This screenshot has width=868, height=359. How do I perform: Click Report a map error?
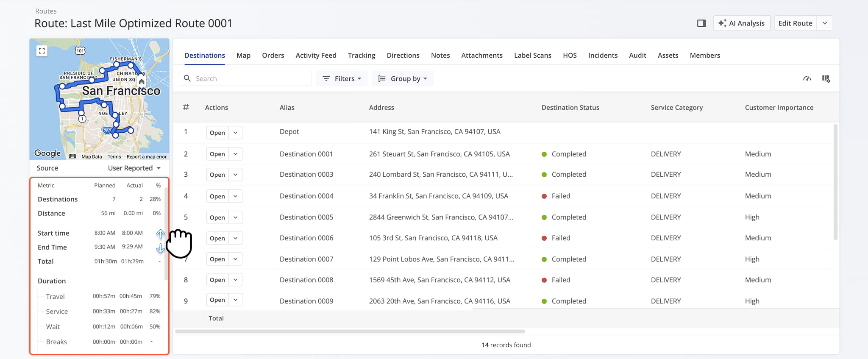[x=147, y=157]
